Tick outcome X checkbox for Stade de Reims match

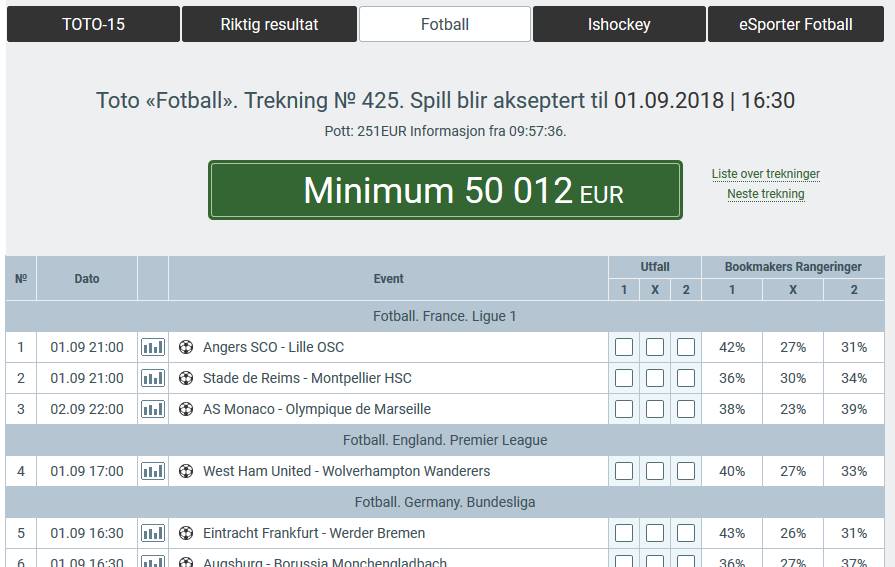coord(655,378)
